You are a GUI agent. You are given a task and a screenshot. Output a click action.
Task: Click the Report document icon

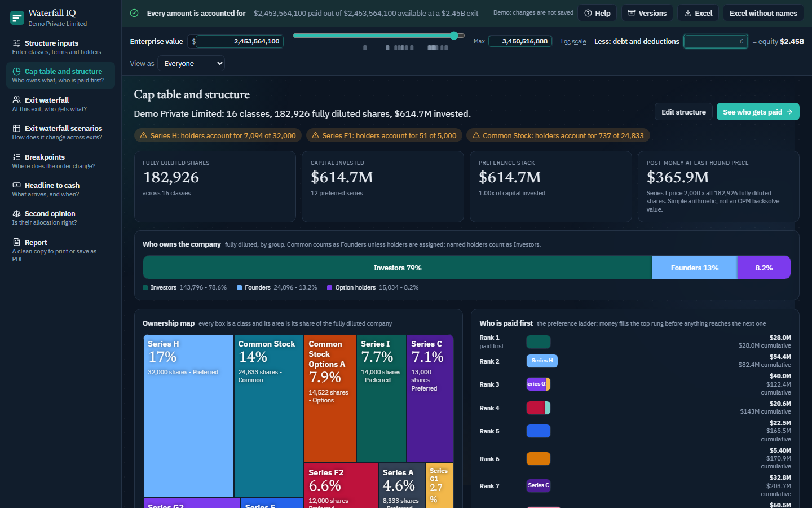[16, 242]
